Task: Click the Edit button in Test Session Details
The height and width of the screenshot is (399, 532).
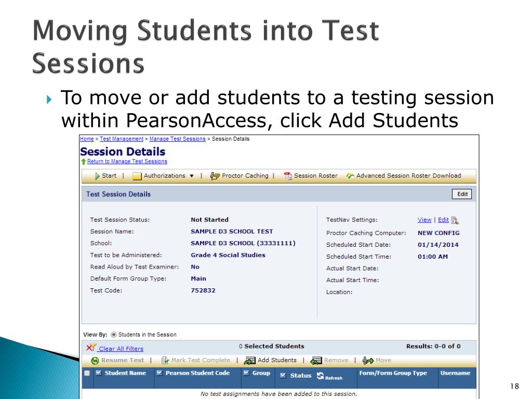Action: point(462,194)
